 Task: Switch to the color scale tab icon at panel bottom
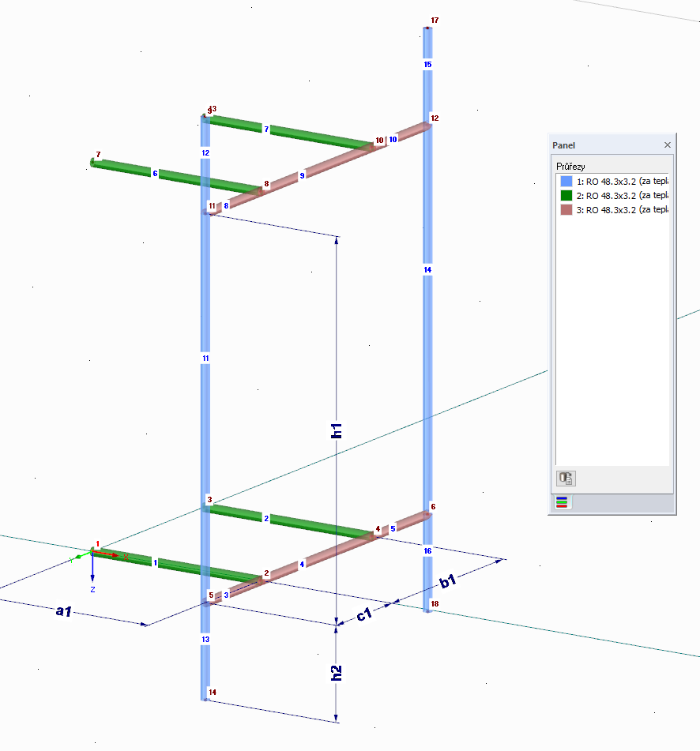[x=562, y=502]
